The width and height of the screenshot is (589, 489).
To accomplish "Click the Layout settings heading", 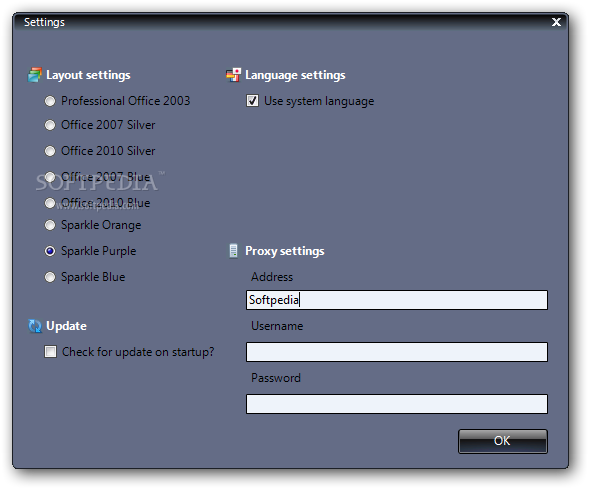I will tap(88, 75).
